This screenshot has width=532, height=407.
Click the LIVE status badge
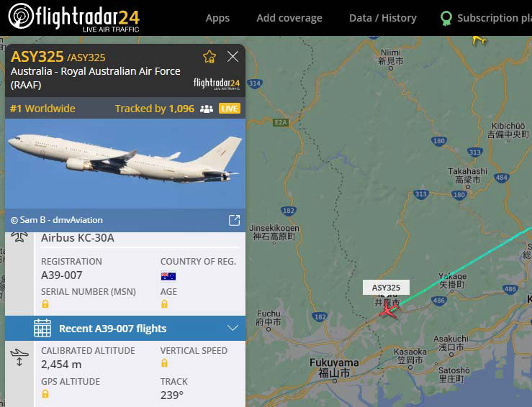pos(230,109)
